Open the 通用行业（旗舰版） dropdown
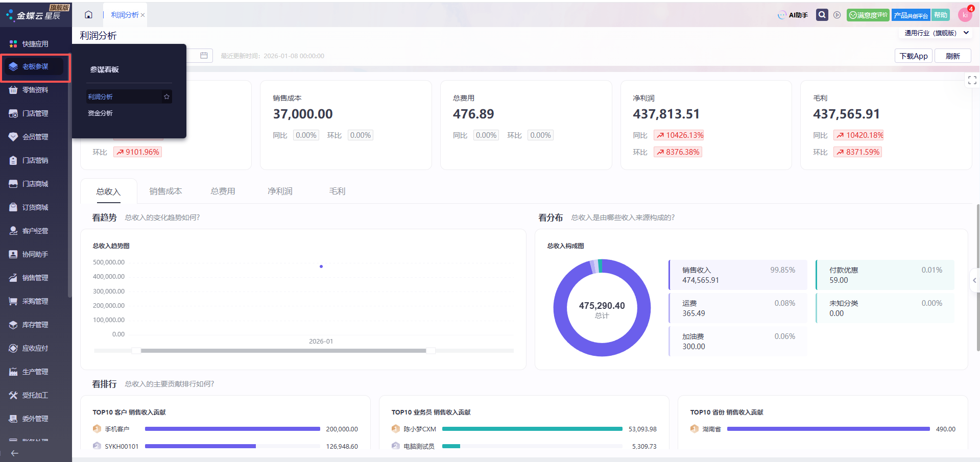This screenshot has width=980, height=462. [x=936, y=33]
